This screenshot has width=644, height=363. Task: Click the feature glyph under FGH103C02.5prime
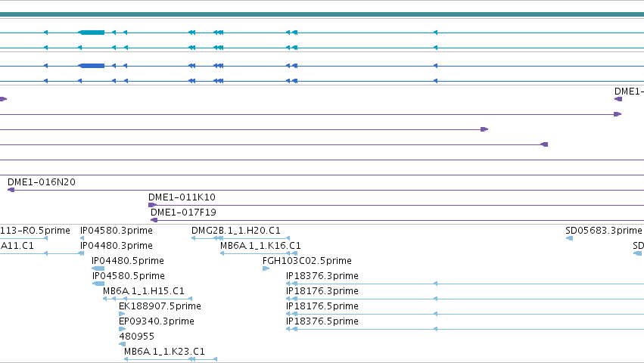tap(266, 268)
